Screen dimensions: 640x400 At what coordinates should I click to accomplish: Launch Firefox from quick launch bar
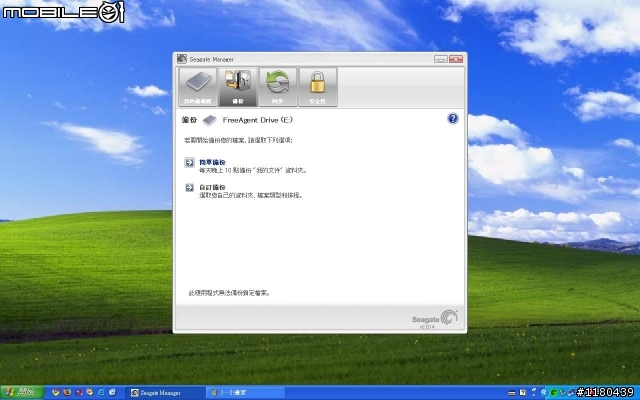[x=67, y=393]
